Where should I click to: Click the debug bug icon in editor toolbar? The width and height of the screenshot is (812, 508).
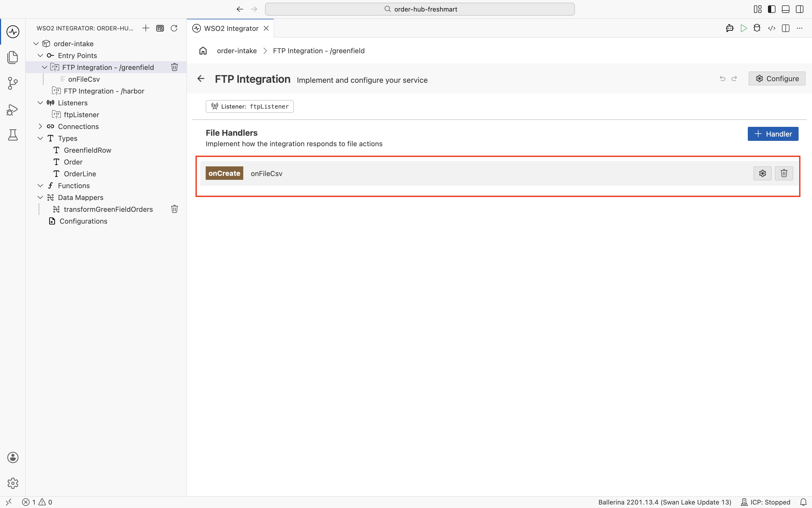757,28
